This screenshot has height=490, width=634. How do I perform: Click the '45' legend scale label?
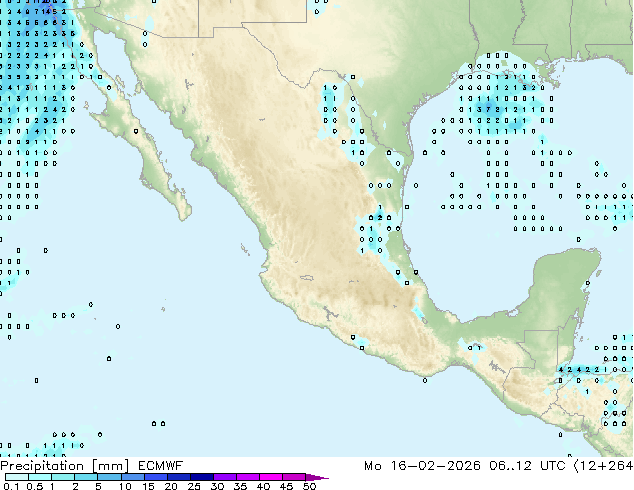coord(286,486)
